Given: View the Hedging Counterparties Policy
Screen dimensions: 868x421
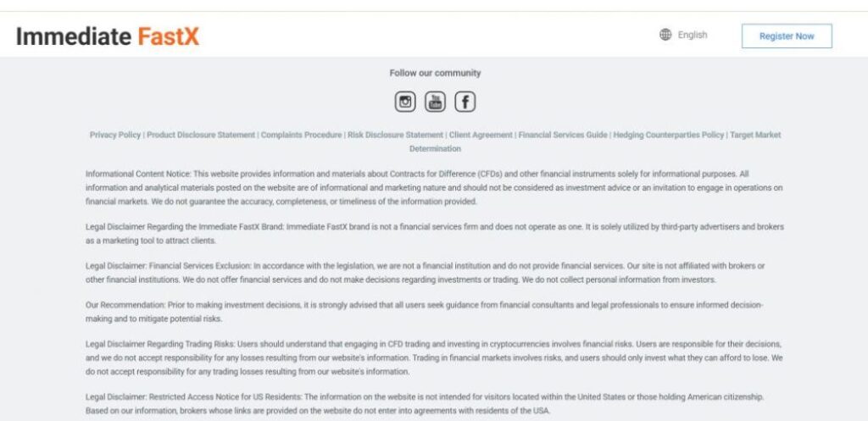Looking at the screenshot, I should coord(669,135).
